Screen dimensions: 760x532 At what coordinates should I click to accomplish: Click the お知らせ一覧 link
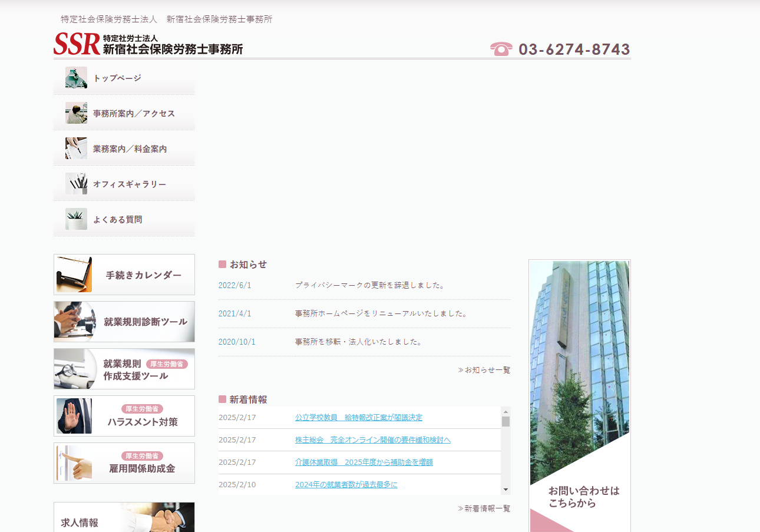pos(484,370)
